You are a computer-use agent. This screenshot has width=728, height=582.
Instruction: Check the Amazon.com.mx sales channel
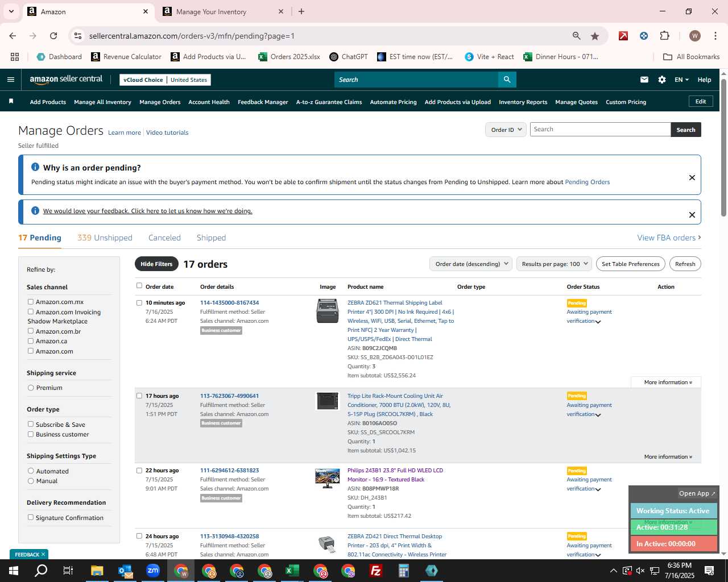pyautogui.click(x=31, y=302)
